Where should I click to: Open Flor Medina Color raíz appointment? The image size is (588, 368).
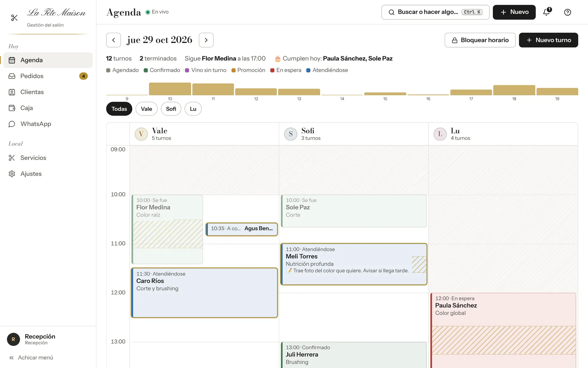pyautogui.click(x=167, y=229)
